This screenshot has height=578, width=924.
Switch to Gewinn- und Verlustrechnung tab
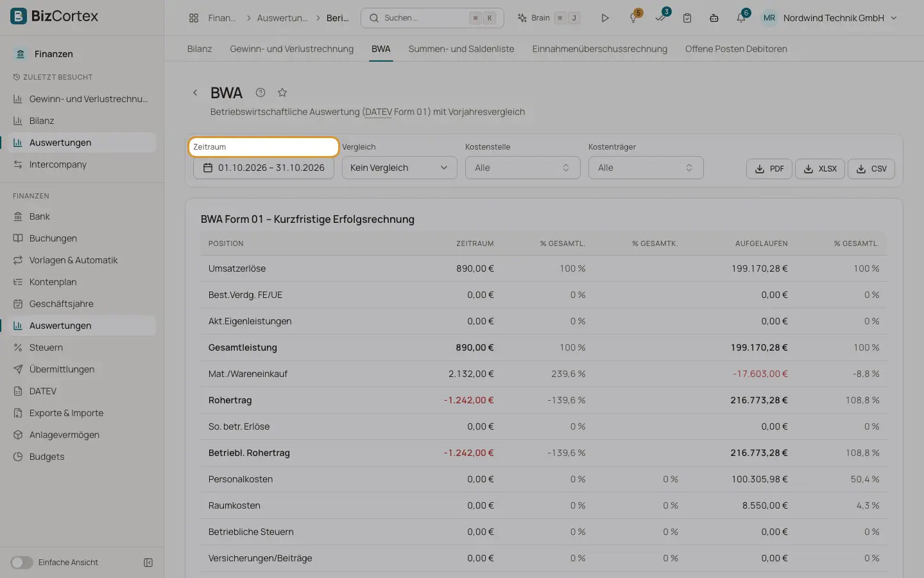point(292,49)
